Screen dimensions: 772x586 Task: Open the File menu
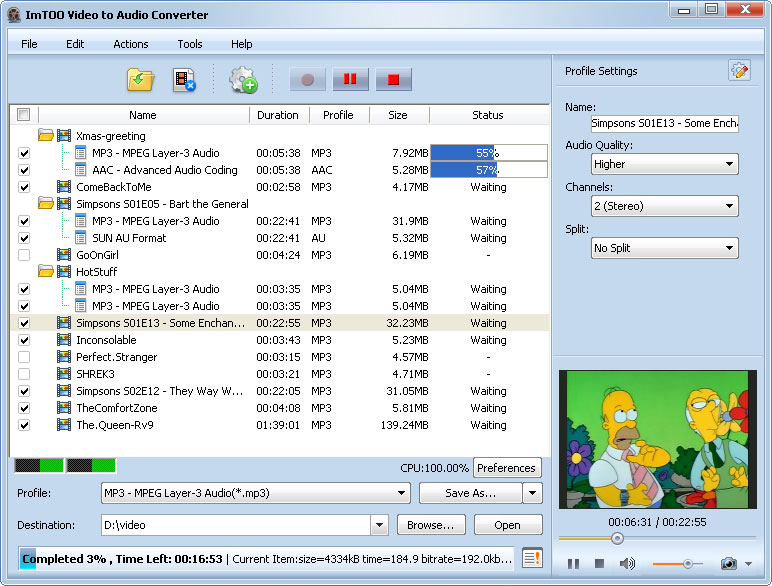29,44
